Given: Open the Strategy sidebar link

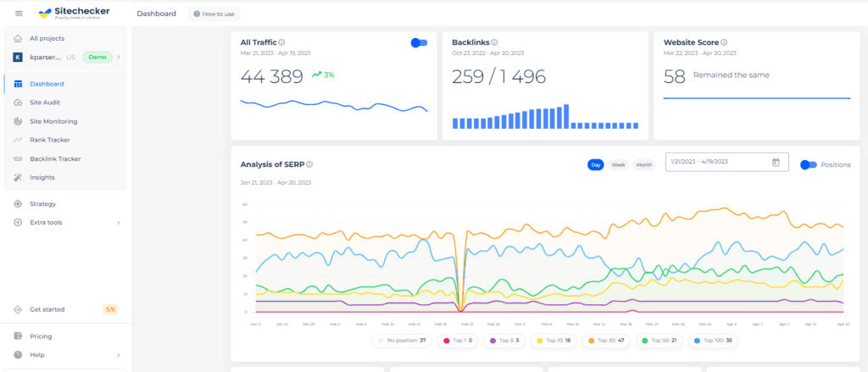Looking at the screenshot, I should (x=42, y=203).
